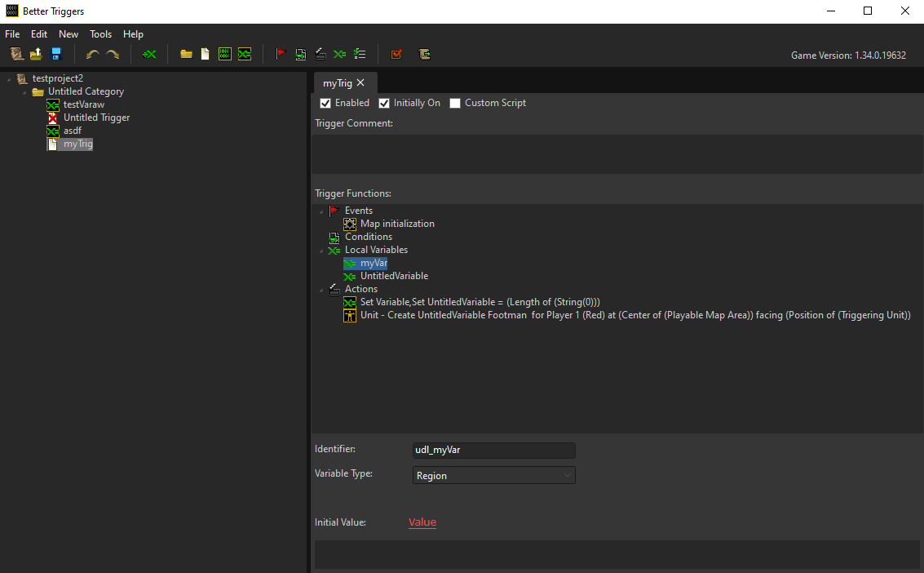Click the Trigger Functions: label
This screenshot has width=924, height=573.
point(353,194)
